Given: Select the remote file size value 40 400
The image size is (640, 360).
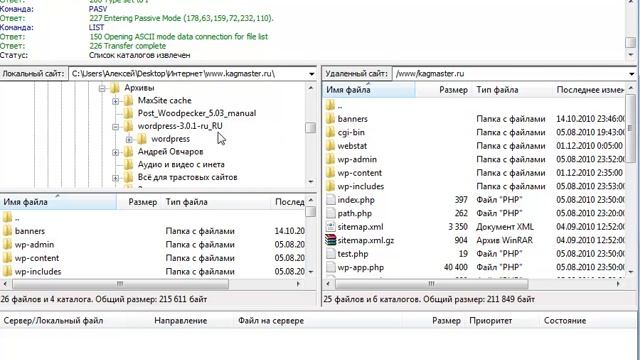Looking at the screenshot, I should [x=456, y=267].
